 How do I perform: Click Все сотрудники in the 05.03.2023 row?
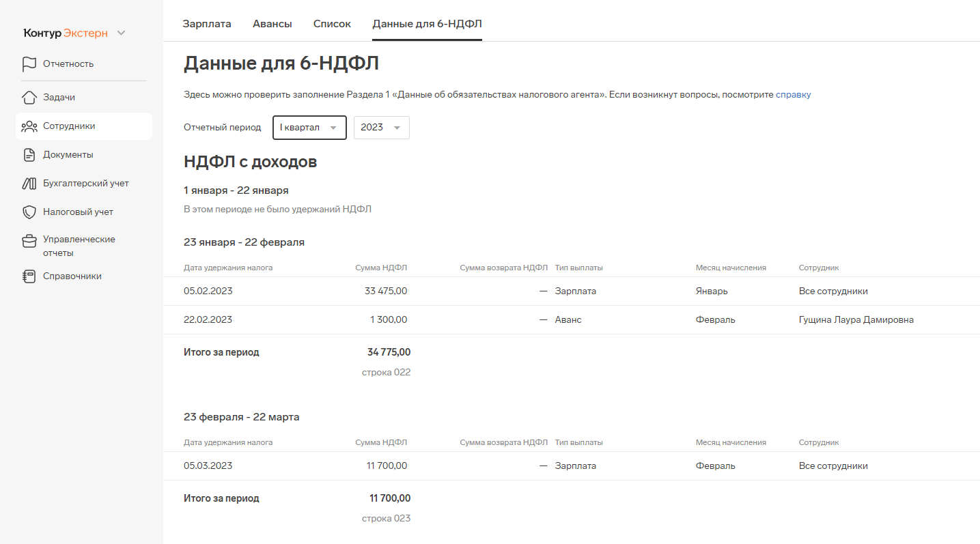[x=833, y=466]
